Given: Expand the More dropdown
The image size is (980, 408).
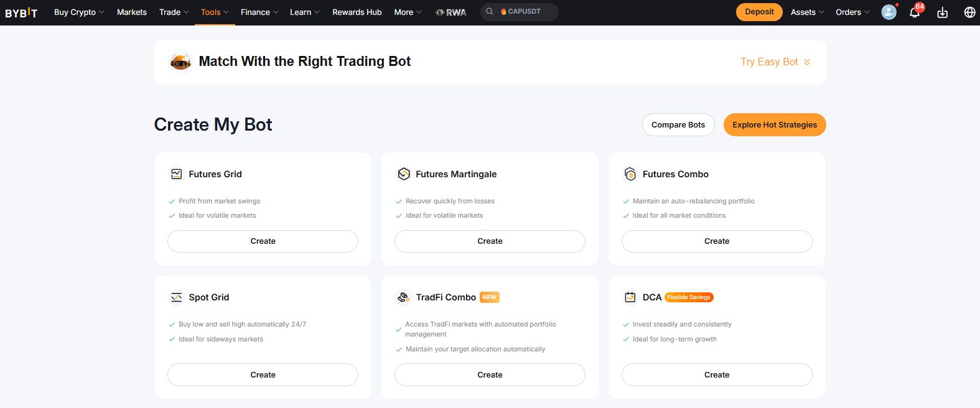Looking at the screenshot, I should (408, 12).
